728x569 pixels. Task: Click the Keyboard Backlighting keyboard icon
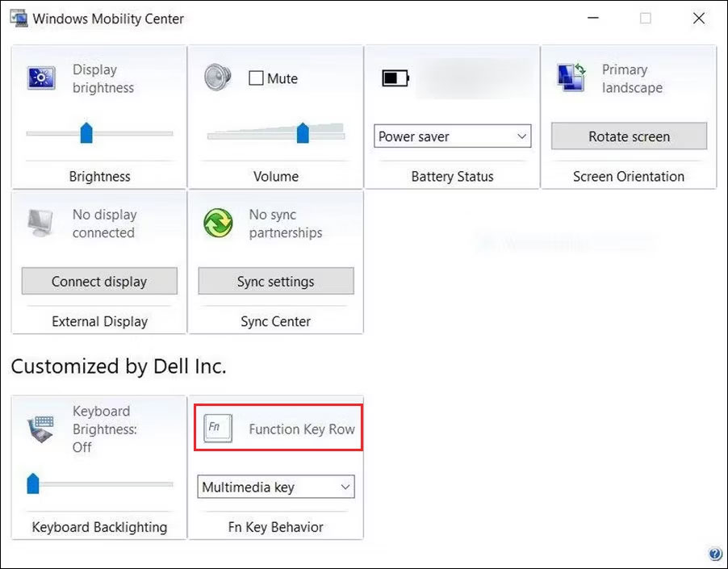coord(40,429)
